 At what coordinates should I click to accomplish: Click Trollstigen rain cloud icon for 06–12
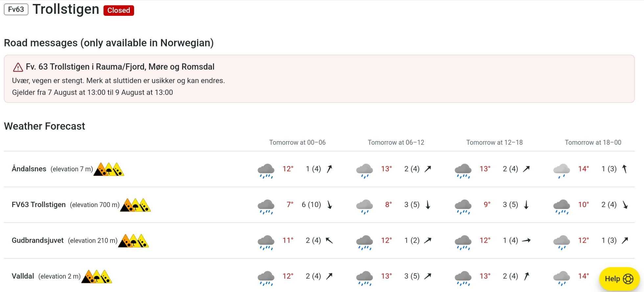(364, 206)
